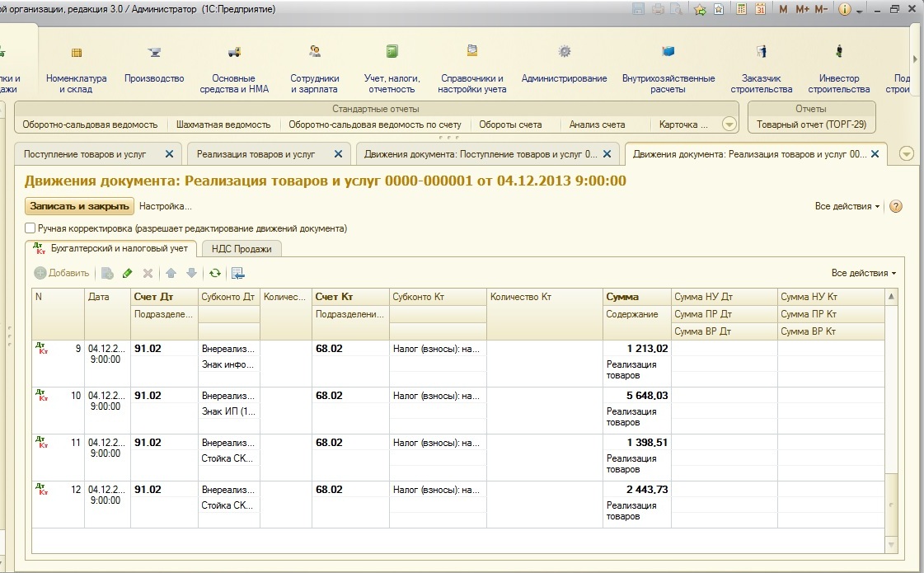Click the Записать и закрыть button

click(79, 206)
